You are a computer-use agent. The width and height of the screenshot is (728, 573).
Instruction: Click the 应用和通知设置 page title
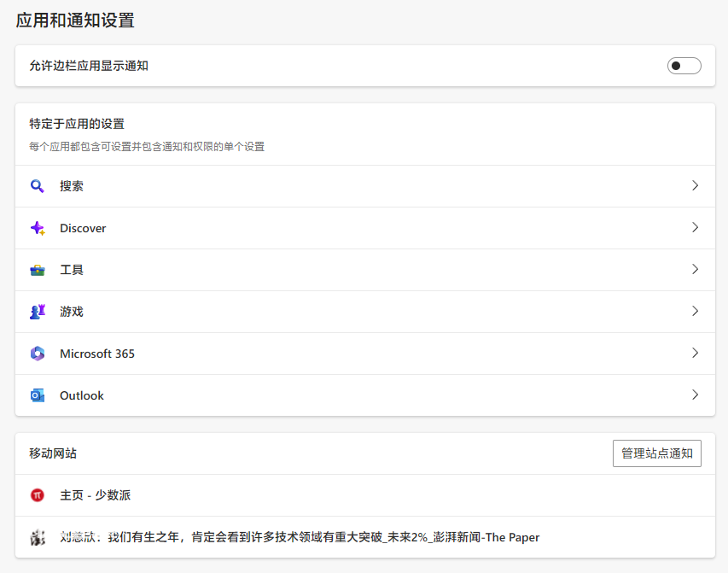click(x=75, y=20)
